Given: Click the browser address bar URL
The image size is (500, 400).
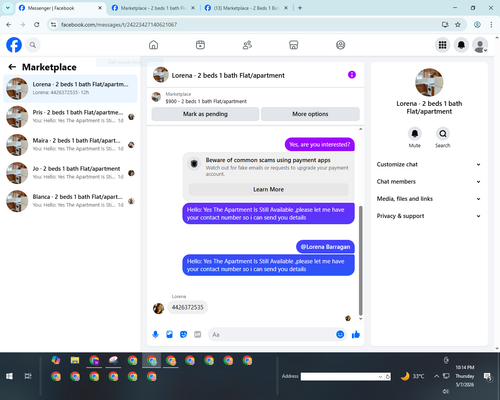Looking at the screenshot, I should pos(119,25).
